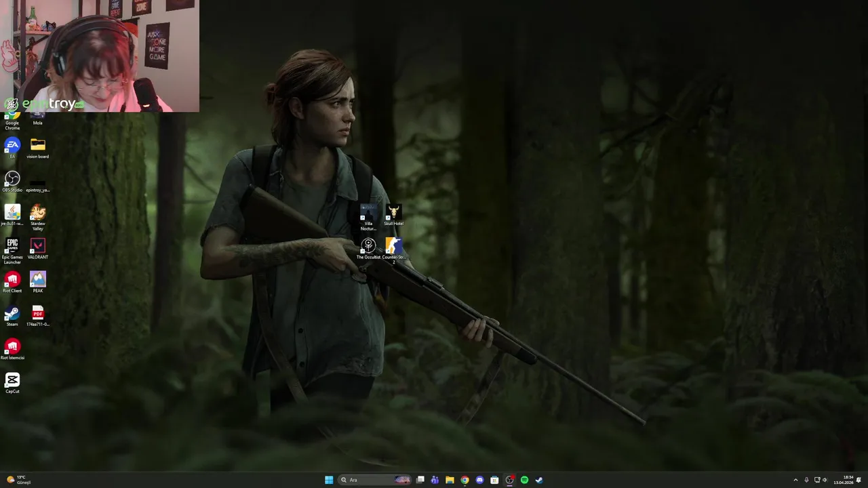Select the EA desktop shortcut
This screenshot has height=488, width=868.
(12, 148)
